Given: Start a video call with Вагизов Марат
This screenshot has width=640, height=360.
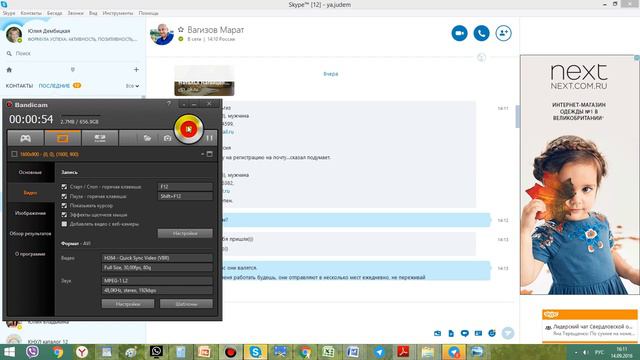Looking at the screenshot, I should (x=460, y=33).
